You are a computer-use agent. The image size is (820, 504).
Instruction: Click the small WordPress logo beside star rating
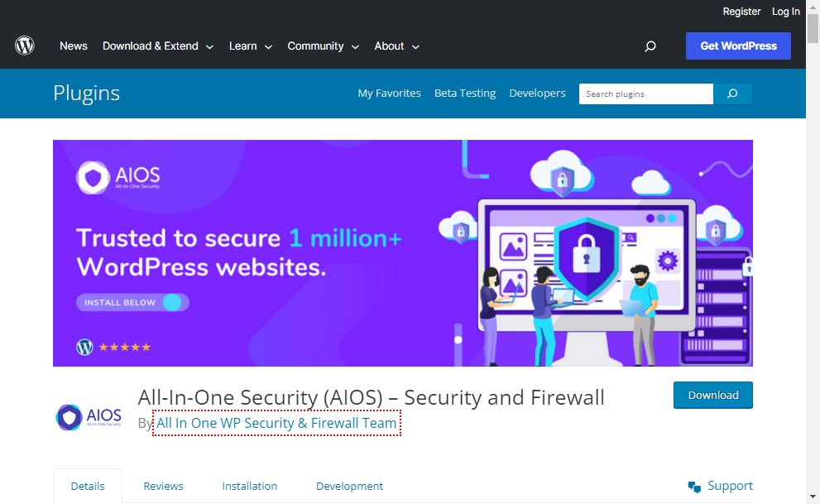[84, 348]
